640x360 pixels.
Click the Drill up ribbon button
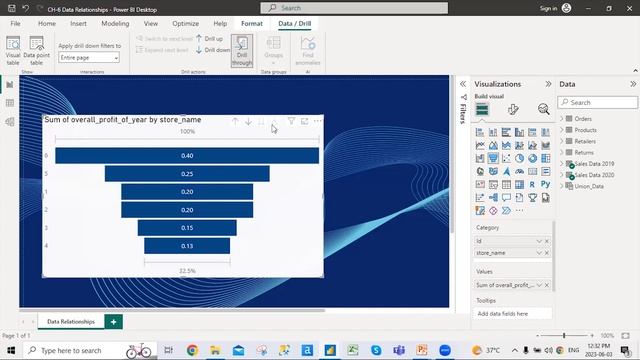209,39
